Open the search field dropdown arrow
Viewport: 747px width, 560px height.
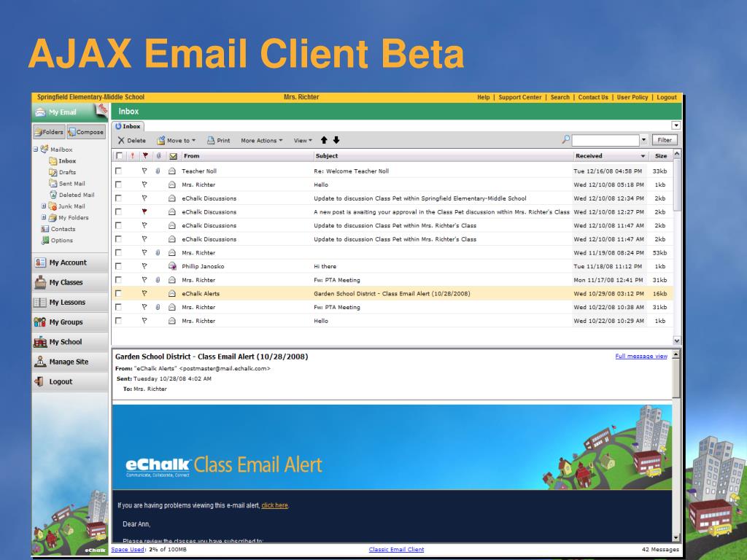coord(643,140)
